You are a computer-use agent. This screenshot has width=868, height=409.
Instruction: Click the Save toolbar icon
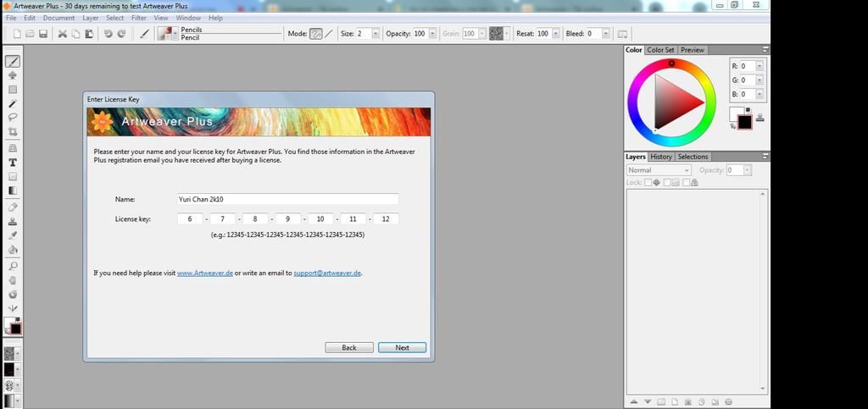[x=42, y=34]
